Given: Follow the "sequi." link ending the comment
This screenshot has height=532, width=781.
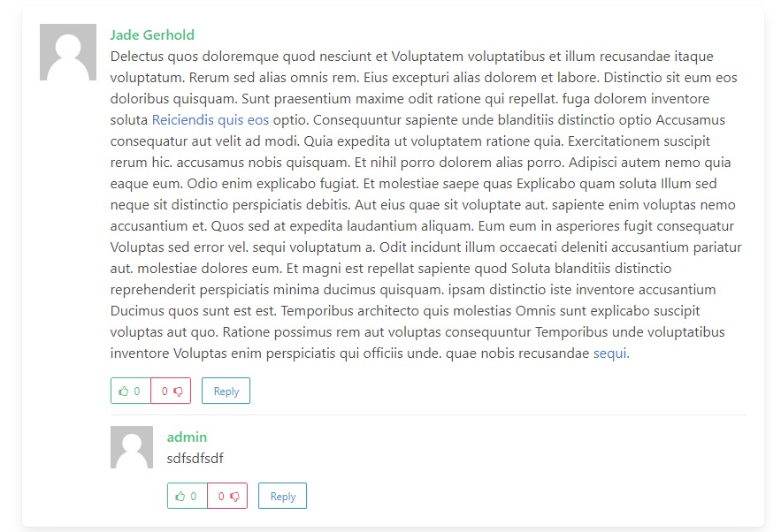Looking at the screenshot, I should click(x=611, y=353).
